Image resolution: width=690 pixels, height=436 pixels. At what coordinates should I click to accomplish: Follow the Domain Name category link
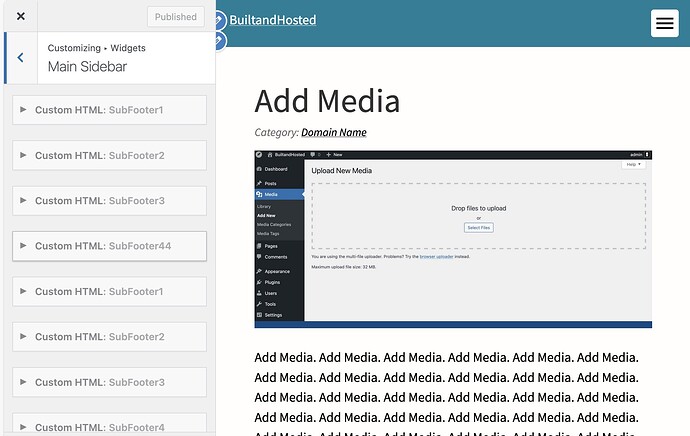pos(334,132)
